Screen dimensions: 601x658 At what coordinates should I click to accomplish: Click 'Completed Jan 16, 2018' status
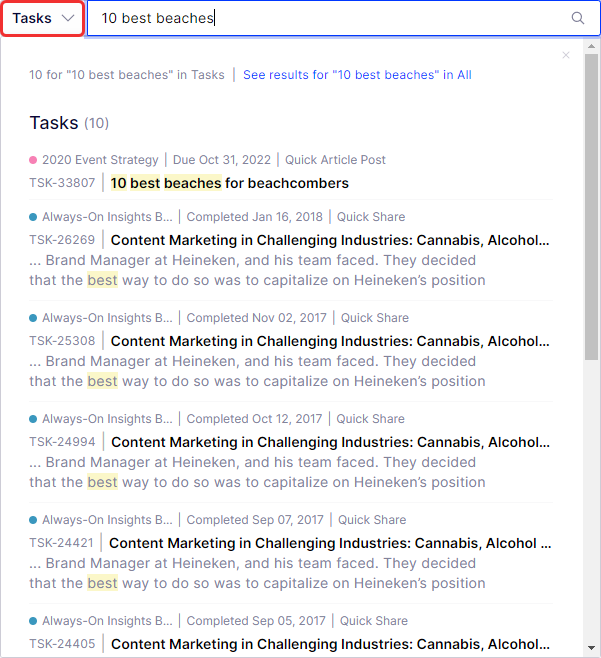(x=255, y=217)
